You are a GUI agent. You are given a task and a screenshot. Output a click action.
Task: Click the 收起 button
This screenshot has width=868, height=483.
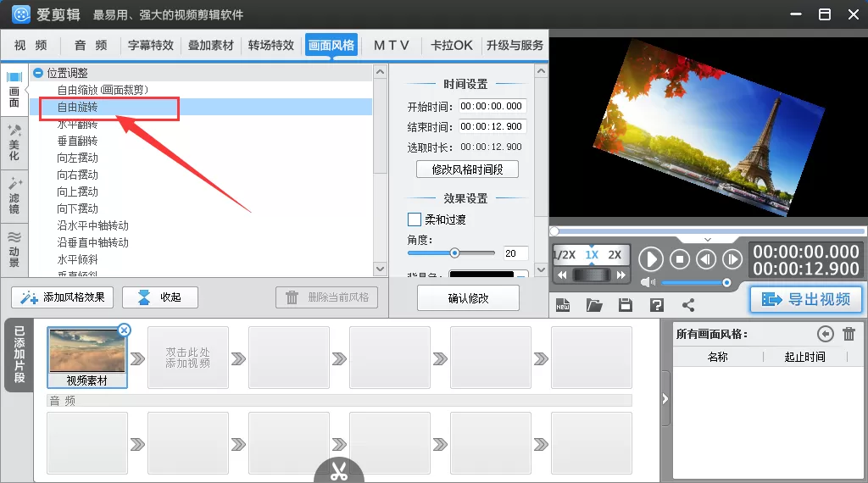coord(160,297)
